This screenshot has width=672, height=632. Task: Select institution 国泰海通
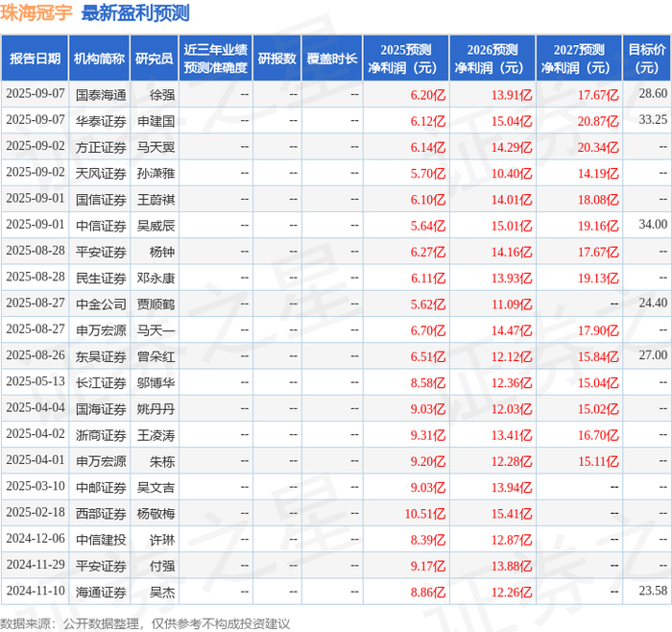point(101,95)
